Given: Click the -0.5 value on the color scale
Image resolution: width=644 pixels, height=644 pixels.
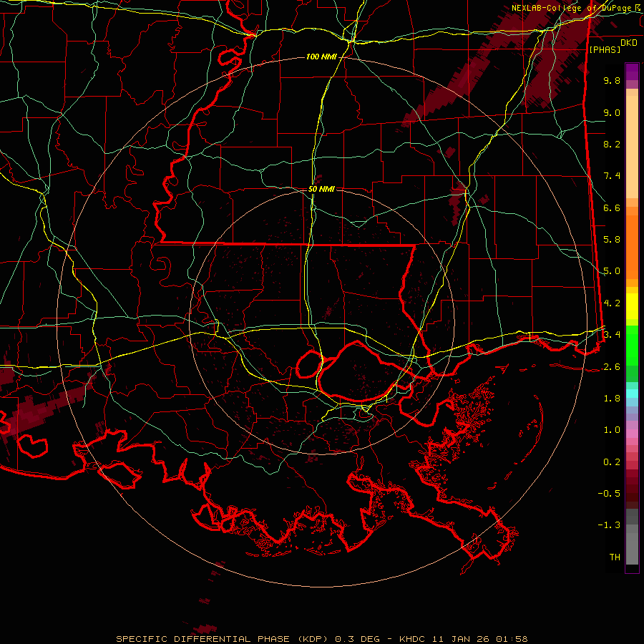Looking at the screenshot, I should [609, 493].
